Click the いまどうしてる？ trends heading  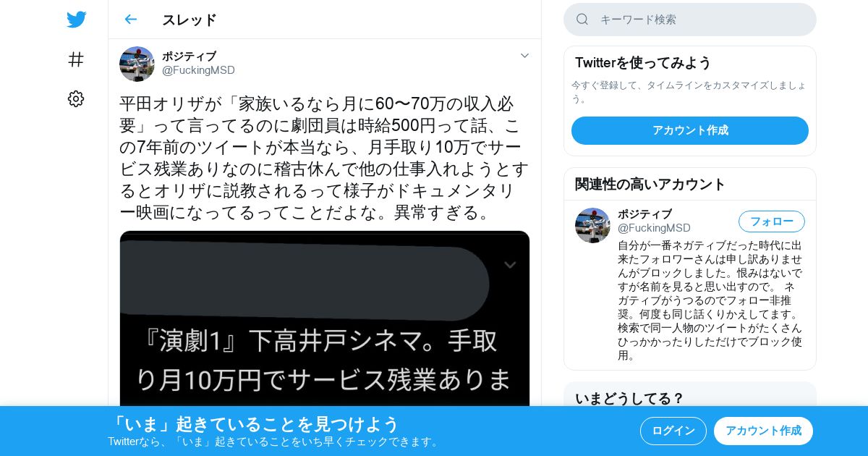coord(629,398)
